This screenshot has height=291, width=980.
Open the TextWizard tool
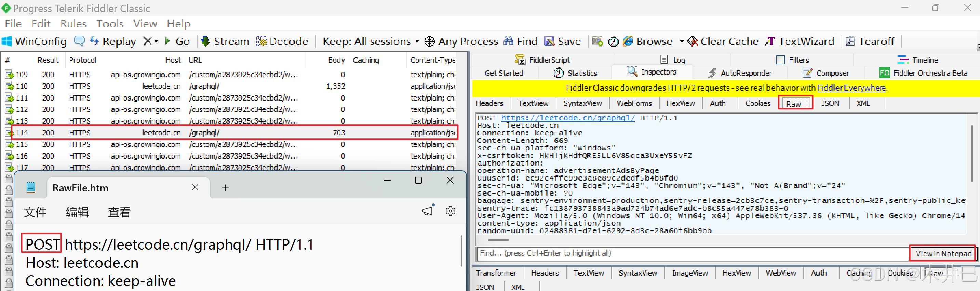click(800, 41)
